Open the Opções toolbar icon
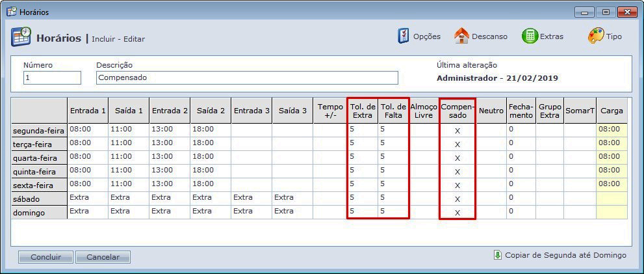This screenshot has height=274, width=644. pyautogui.click(x=404, y=36)
